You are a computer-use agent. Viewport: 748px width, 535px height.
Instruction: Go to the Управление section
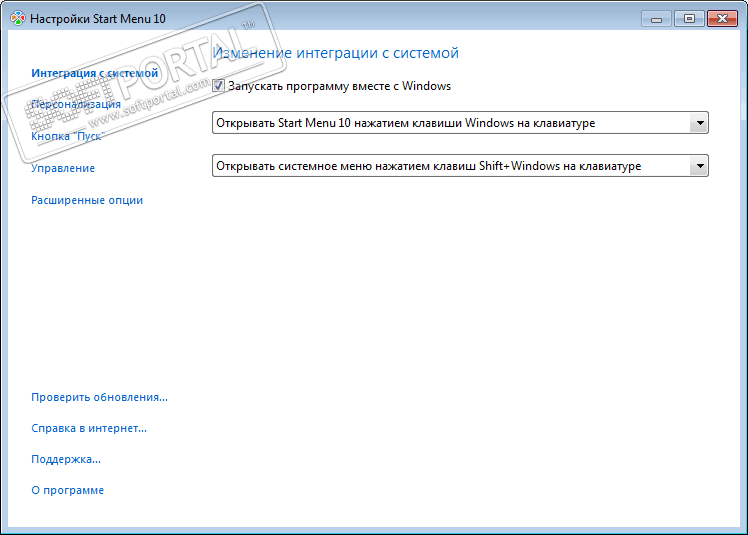click(63, 168)
